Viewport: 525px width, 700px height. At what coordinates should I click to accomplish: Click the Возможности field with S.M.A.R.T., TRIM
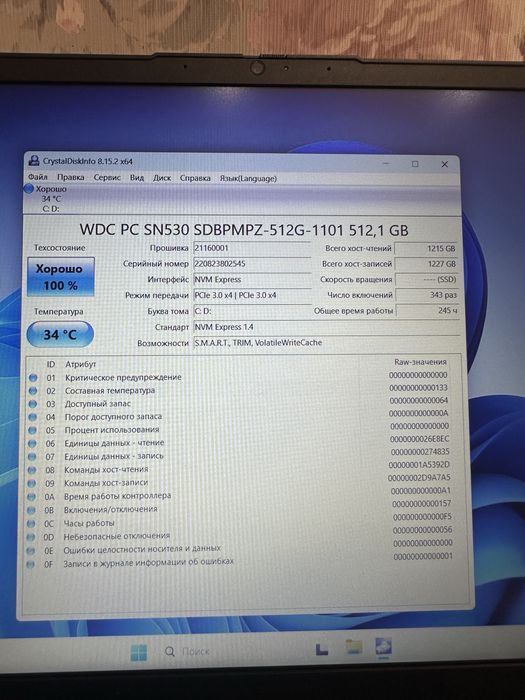[327, 343]
